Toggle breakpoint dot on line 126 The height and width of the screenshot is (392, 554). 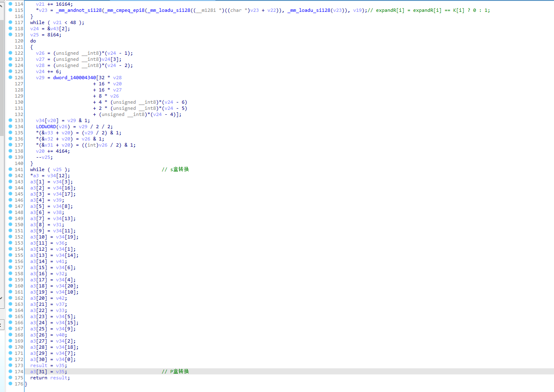pyautogui.click(x=11, y=78)
